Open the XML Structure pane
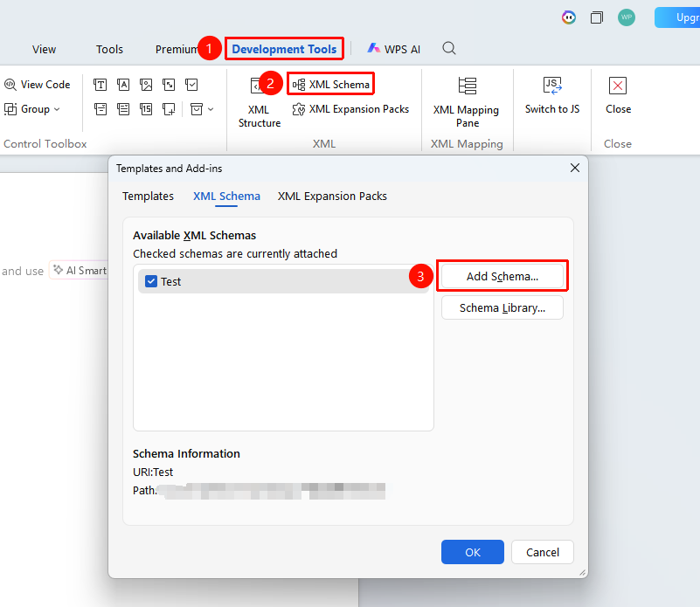This screenshot has width=700, height=607. (x=259, y=102)
